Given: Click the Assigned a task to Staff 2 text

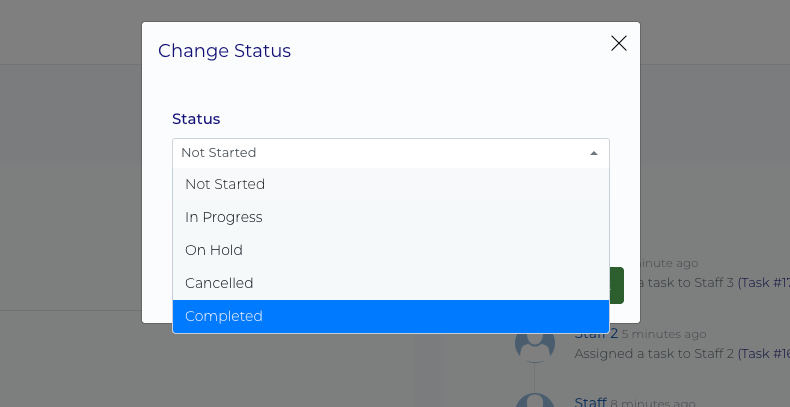Looking at the screenshot, I should [x=654, y=353].
